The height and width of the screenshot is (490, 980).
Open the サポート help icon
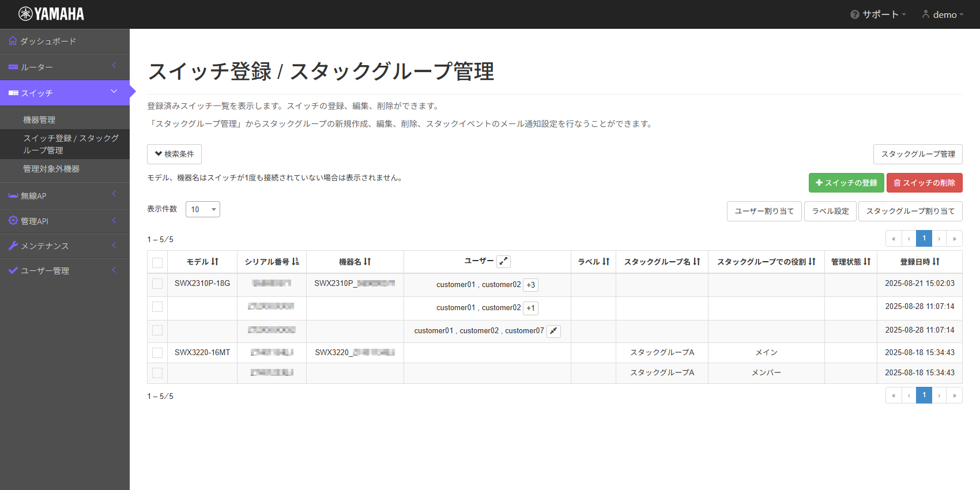coord(854,14)
